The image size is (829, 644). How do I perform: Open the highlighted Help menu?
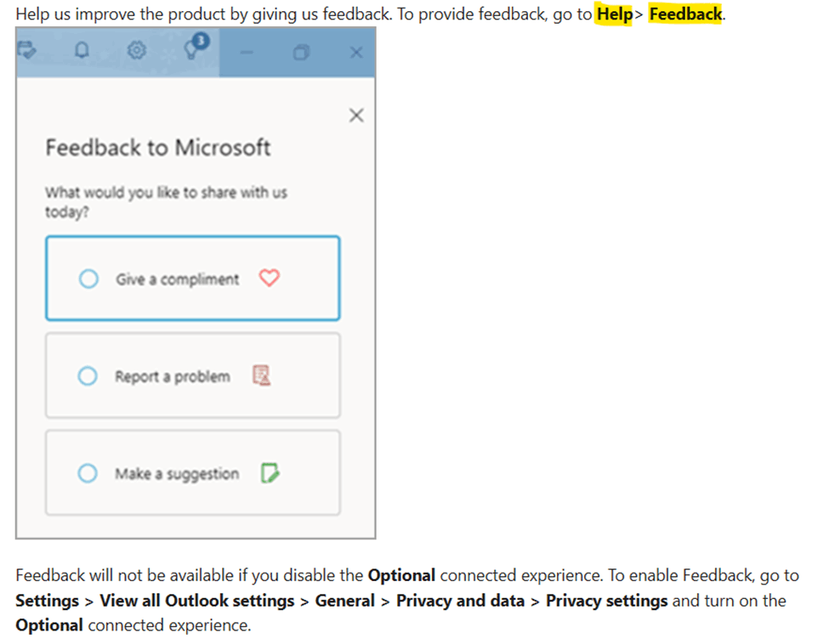615,14
